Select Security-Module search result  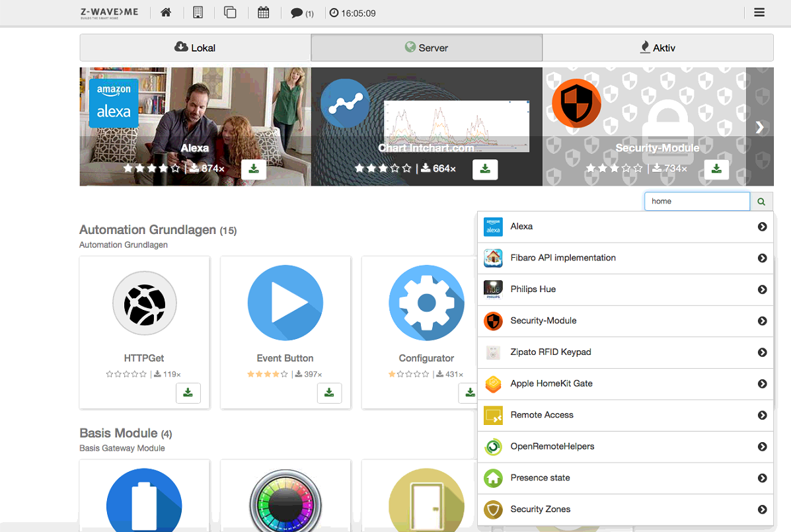625,321
